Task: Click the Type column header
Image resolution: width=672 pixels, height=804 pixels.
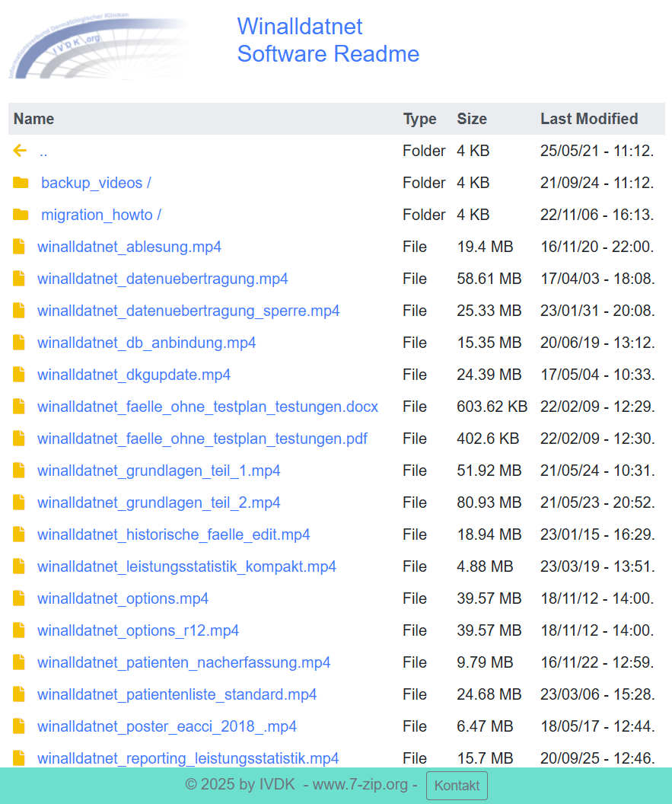Action: pos(419,119)
